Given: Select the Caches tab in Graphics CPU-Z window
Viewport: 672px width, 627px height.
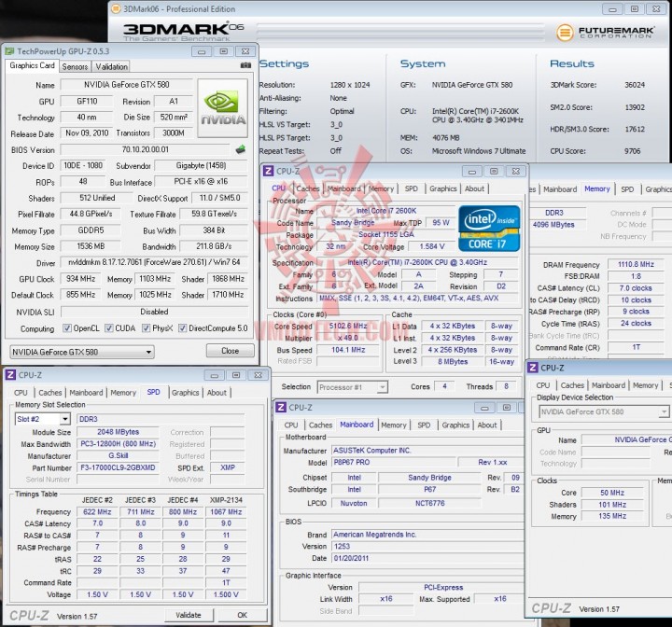Looking at the screenshot, I should pyautogui.click(x=572, y=385).
